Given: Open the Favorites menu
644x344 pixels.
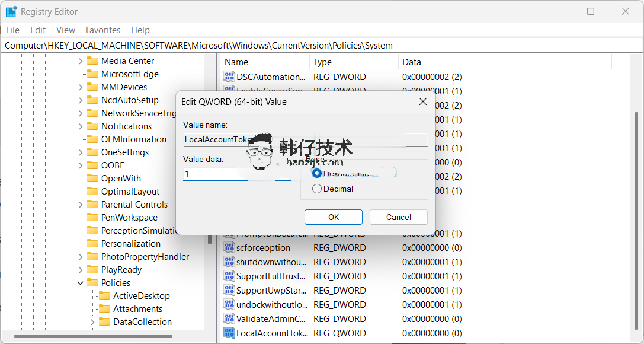Looking at the screenshot, I should coord(103,30).
